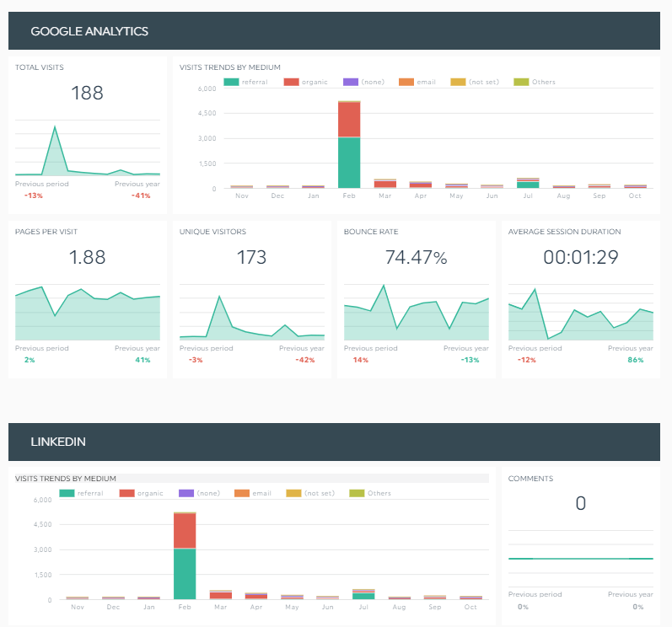The height and width of the screenshot is (627, 672).
Task: Click the Pages Per Visit sparkline chart
Action: coord(88,312)
